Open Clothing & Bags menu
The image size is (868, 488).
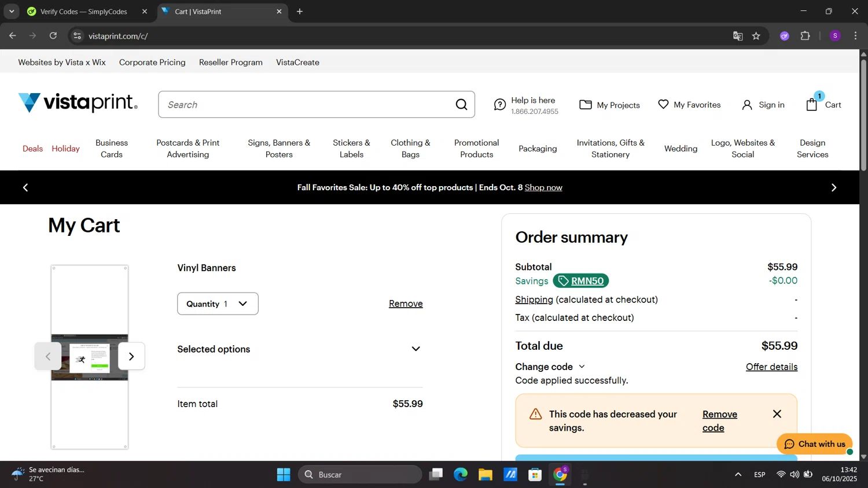tap(410, 149)
